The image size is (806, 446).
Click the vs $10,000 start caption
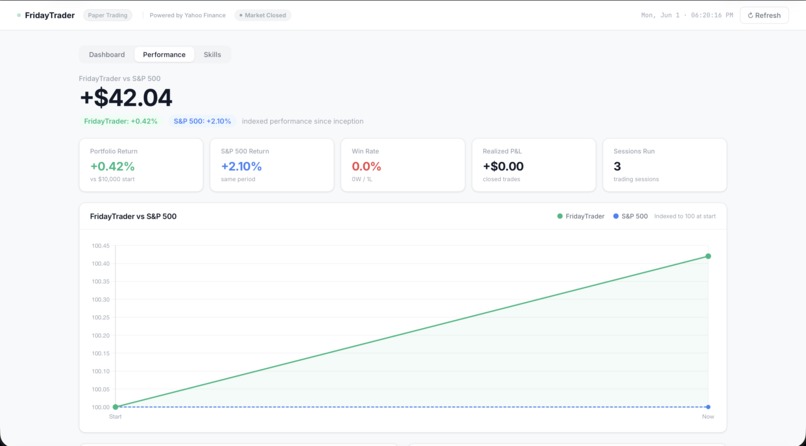(x=112, y=179)
